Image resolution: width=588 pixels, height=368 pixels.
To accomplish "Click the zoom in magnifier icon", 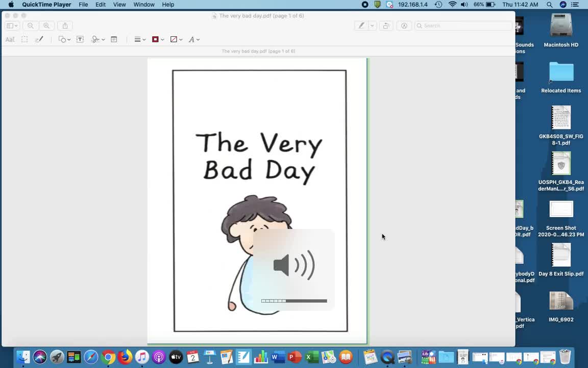I will 46,26.
